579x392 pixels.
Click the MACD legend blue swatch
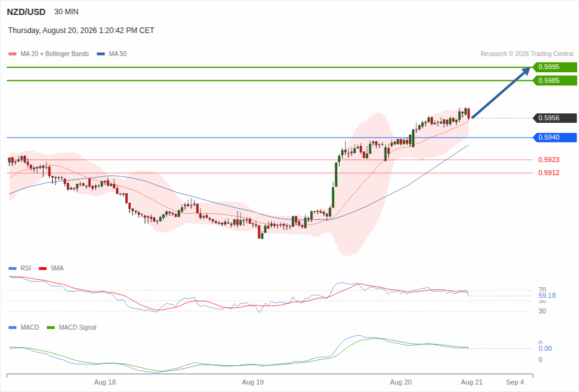point(12,327)
